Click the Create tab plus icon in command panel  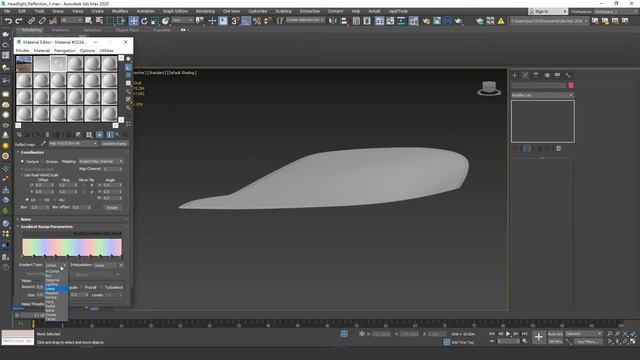515,76
